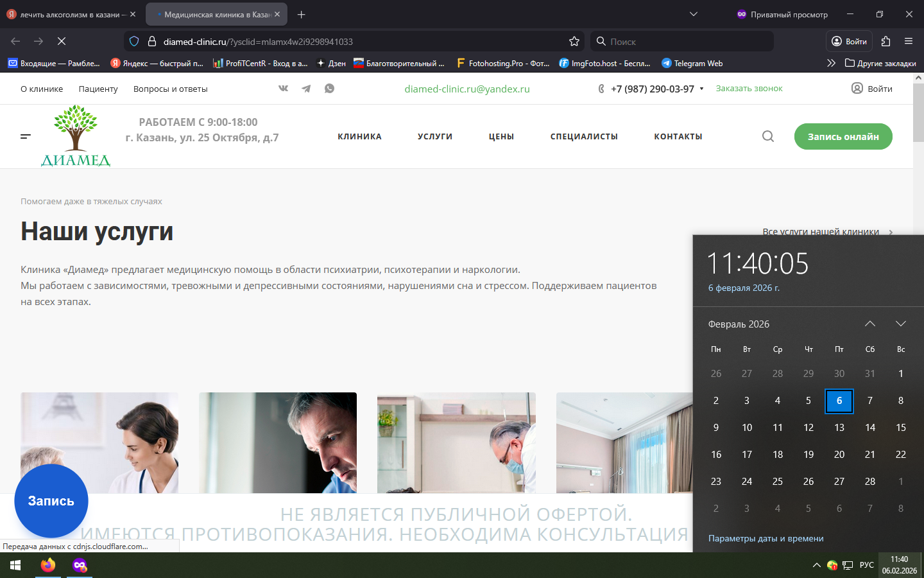Stop page loading with the X button
The height and width of the screenshot is (578, 924).
pos(62,41)
